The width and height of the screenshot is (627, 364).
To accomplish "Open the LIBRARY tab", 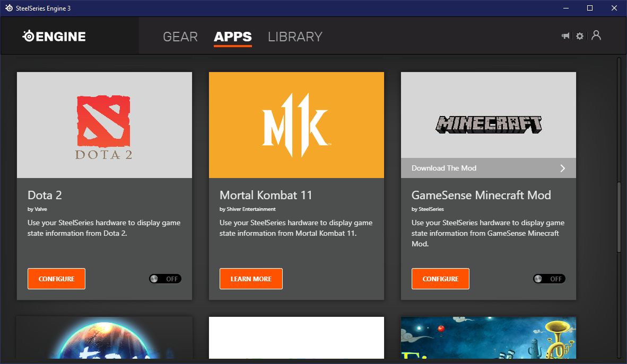I will tap(295, 37).
